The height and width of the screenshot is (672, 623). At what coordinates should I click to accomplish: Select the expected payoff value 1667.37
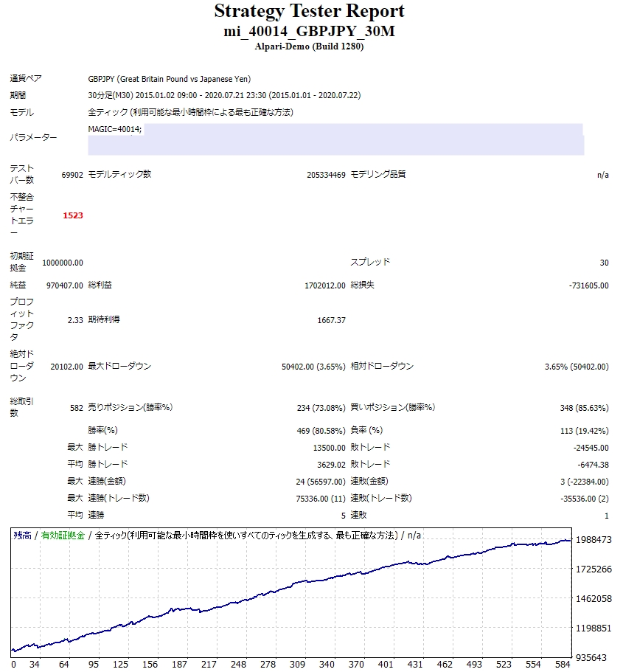[x=331, y=320]
